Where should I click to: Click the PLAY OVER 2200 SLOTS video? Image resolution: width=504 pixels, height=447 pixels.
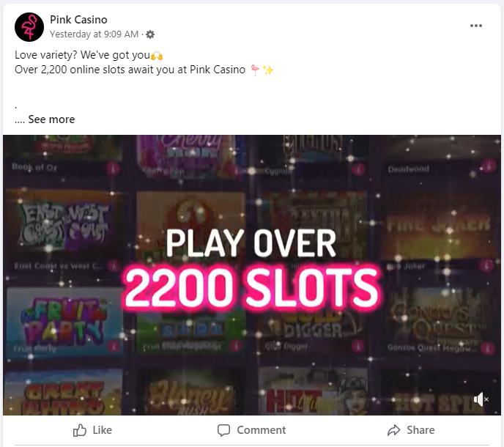[x=252, y=275]
